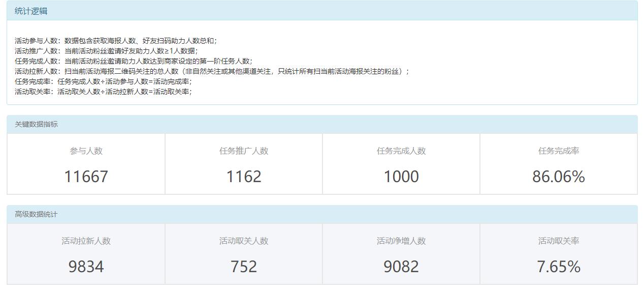Click the 任务完成人数 card label
This screenshot has width=644, height=292.
(401, 151)
